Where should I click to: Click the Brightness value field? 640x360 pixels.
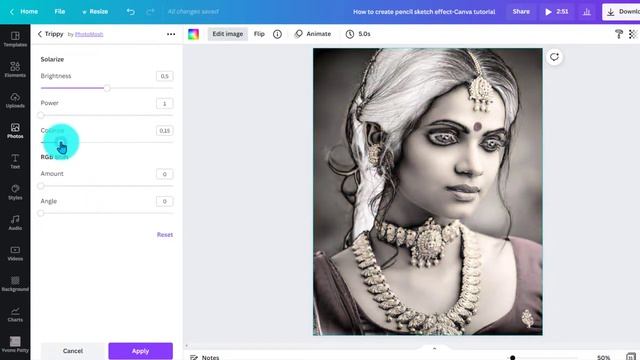pyautogui.click(x=164, y=76)
